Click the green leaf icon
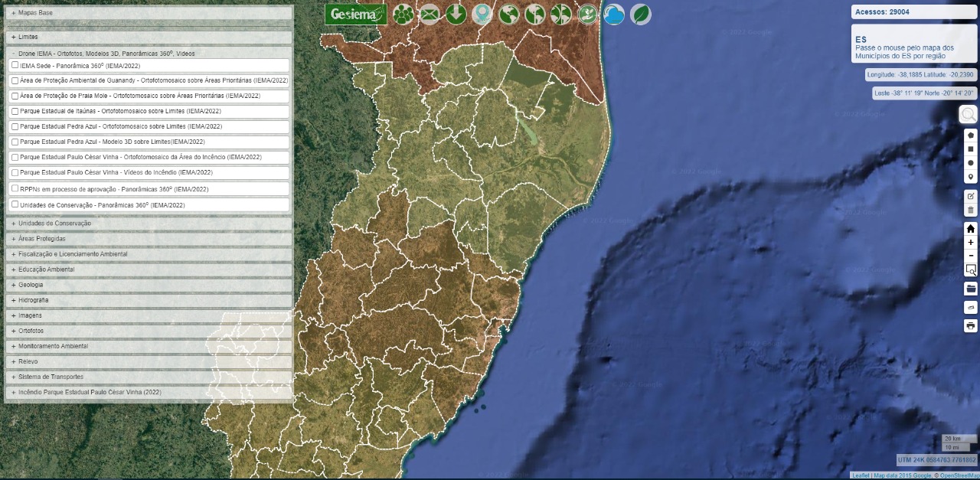Image resolution: width=980 pixels, height=480 pixels. 640,14
